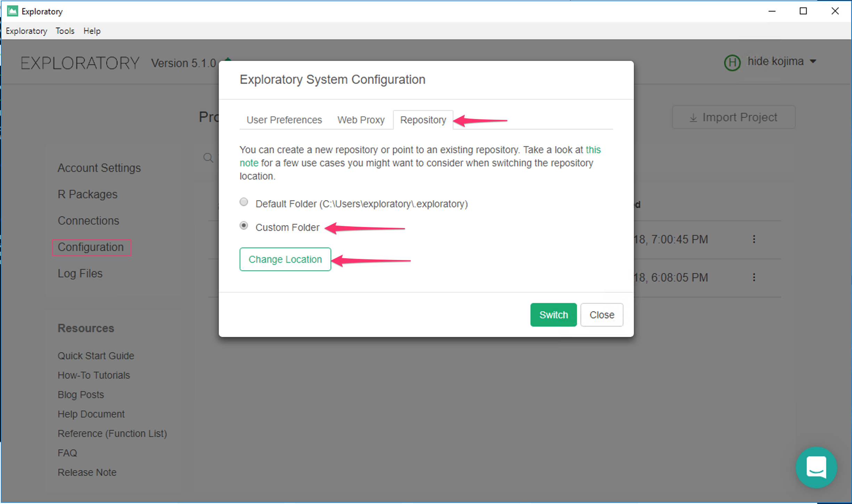Image resolution: width=852 pixels, height=504 pixels.
Task: Open the Quick Start Guide resource
Action: [x=96, y=356]
